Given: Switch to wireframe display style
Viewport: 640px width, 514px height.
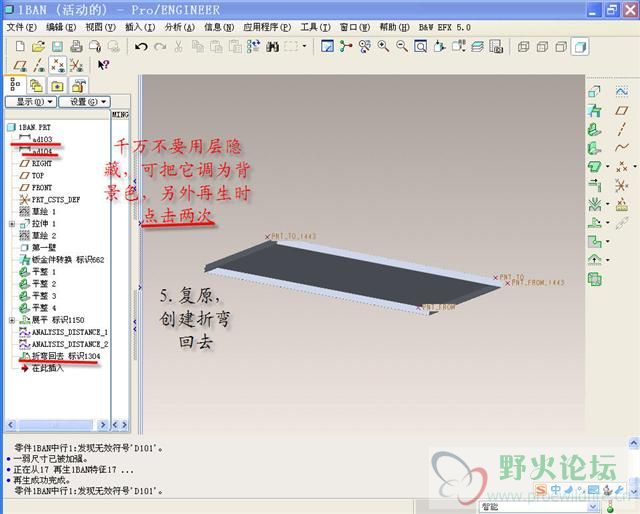Looking at the screenshot, I should [x=524, y=47].
